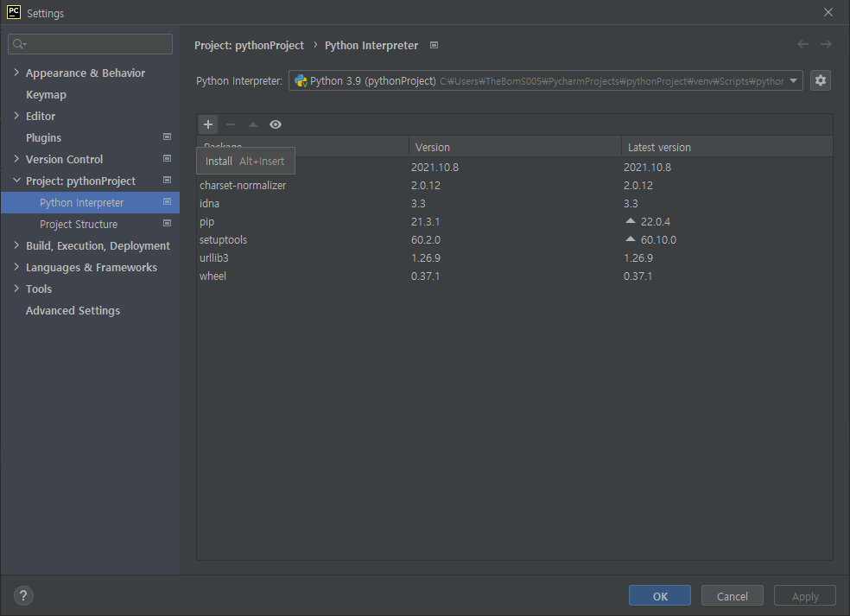850x616 pixels.
Task: Expand the Tools section
Action: click(x=16, y=289)
